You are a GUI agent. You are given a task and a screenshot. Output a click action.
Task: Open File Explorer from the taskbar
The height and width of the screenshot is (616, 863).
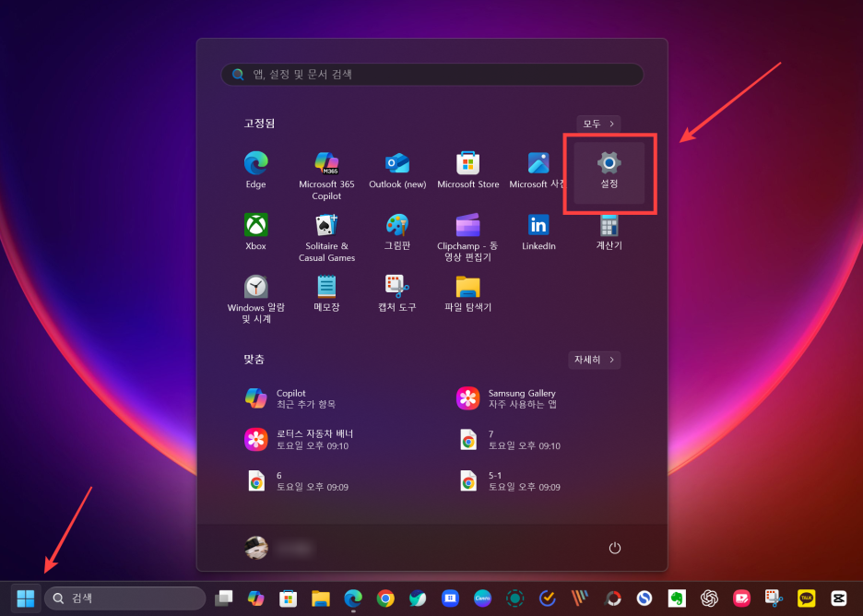(x=320, y=598)
